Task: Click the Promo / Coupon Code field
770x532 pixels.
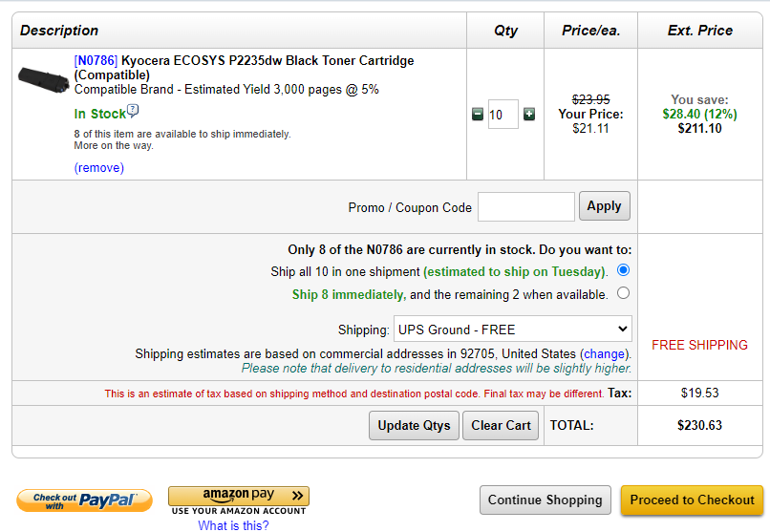Action: tap(526, 206)
